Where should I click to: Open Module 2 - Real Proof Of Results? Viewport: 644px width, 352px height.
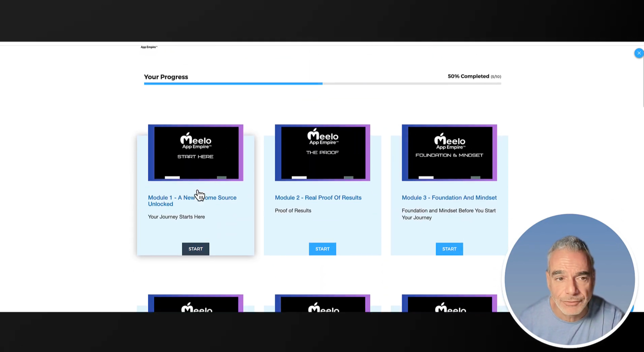click(x=318, y=197)
